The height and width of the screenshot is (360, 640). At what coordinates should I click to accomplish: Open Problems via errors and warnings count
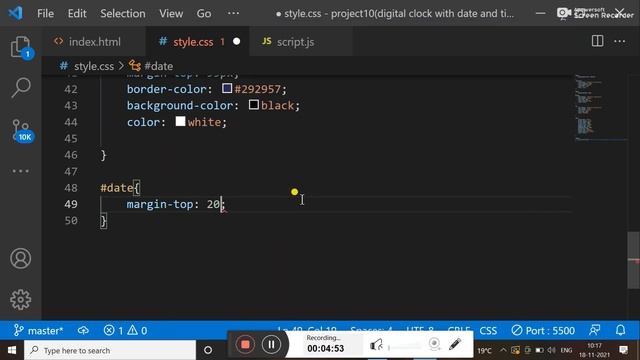click(125, 330)
